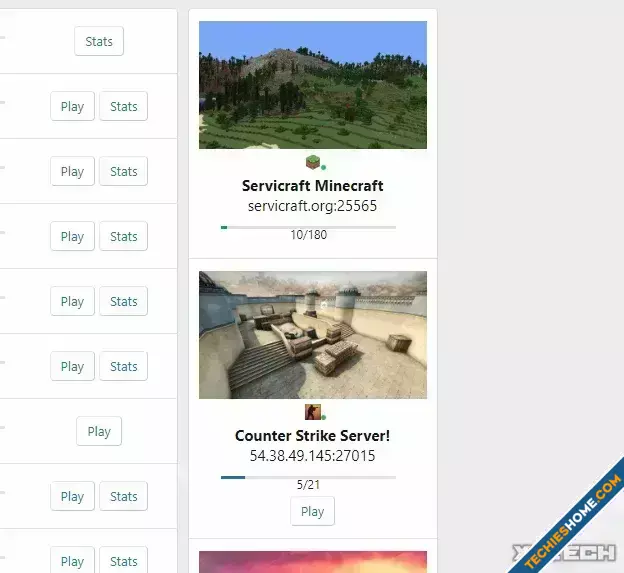Open Stats in the fifth list row
Screen dimensions: 624x573
pos(124,302)
